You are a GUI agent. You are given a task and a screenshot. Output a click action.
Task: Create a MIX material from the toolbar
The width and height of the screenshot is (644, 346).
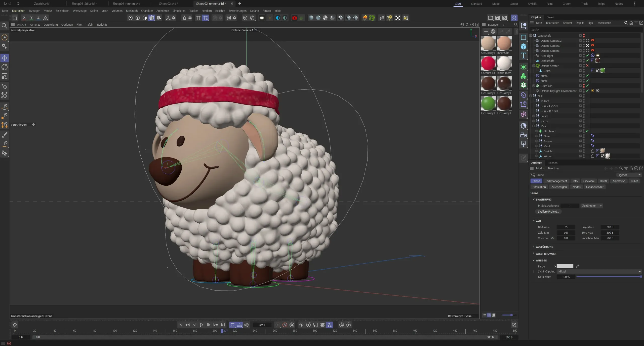pos(348,18)
